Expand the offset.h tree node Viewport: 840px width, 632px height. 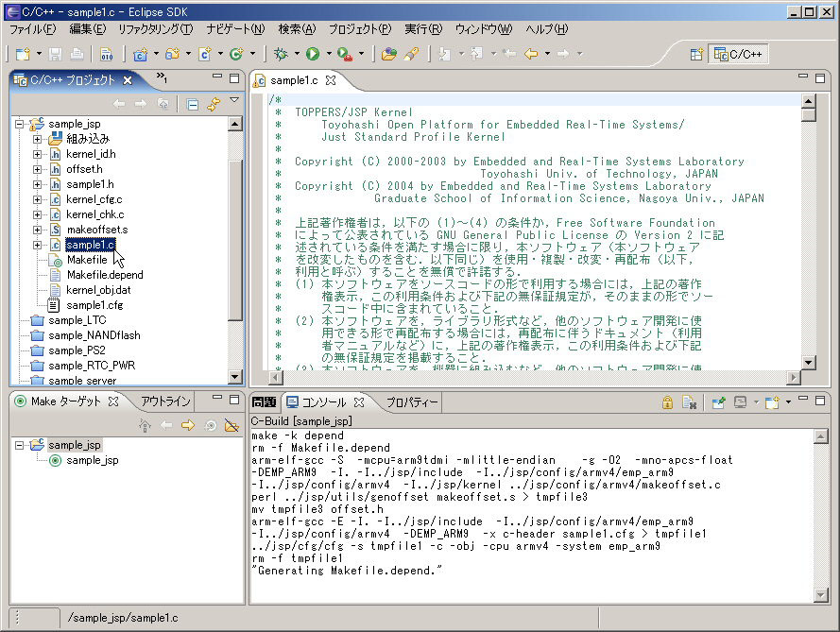pos(37,169)
